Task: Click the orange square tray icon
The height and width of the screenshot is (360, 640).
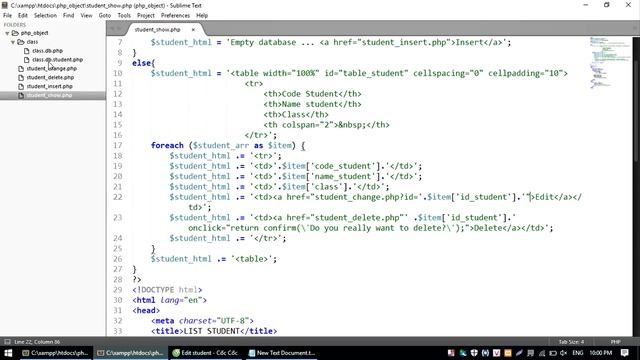Action: click(508, 353)
